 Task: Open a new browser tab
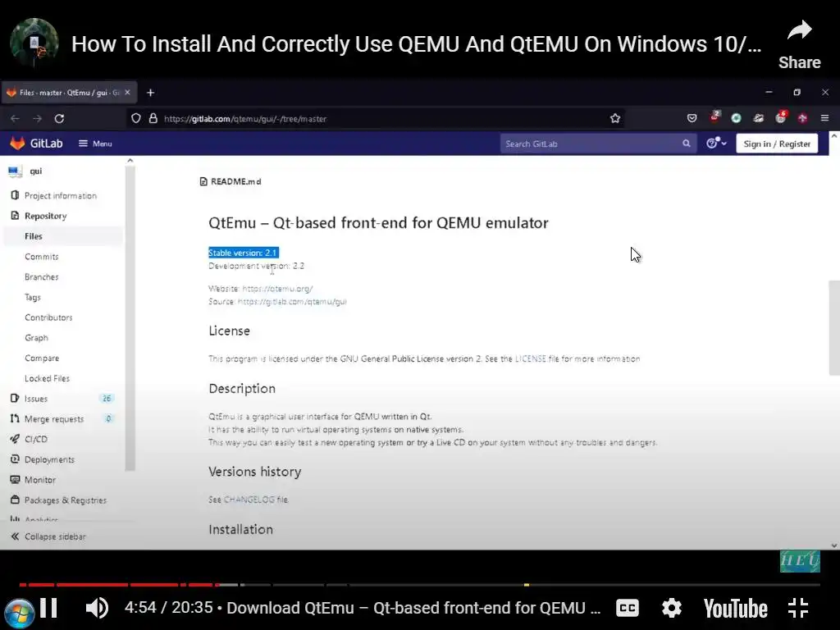pyautogui.click(x=151, y=93)
